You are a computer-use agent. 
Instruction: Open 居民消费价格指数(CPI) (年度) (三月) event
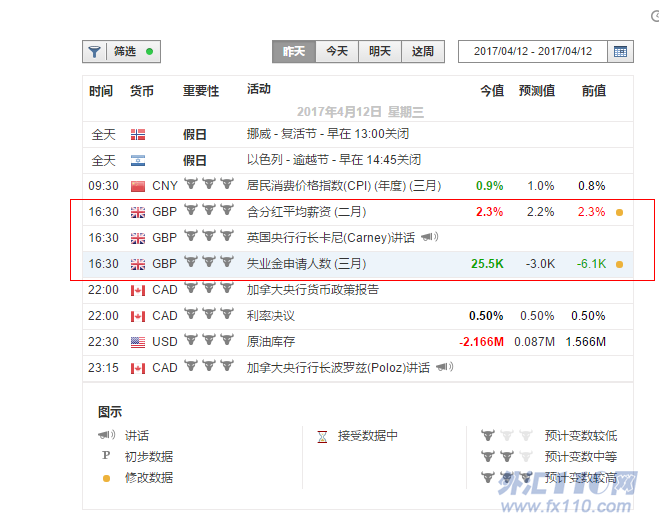(344, 185)
